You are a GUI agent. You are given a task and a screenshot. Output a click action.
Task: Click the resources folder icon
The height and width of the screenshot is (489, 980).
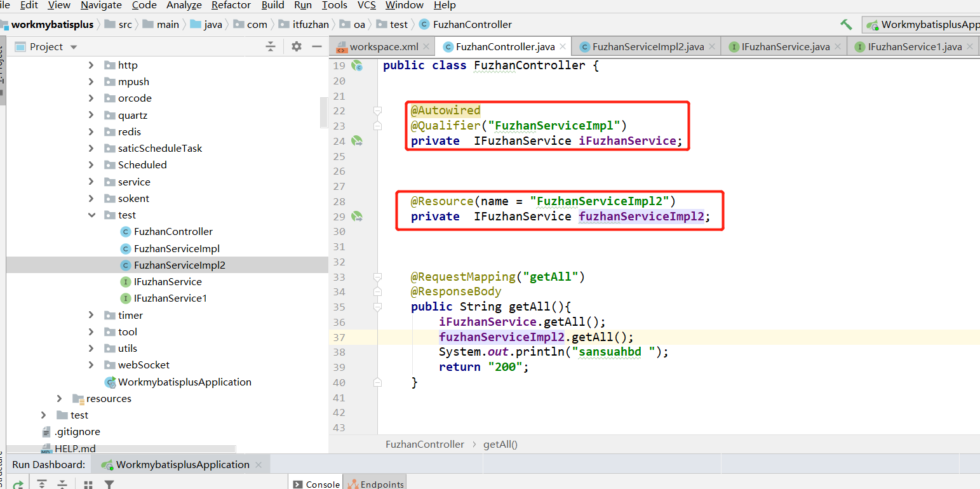click(x=78, y=399)
